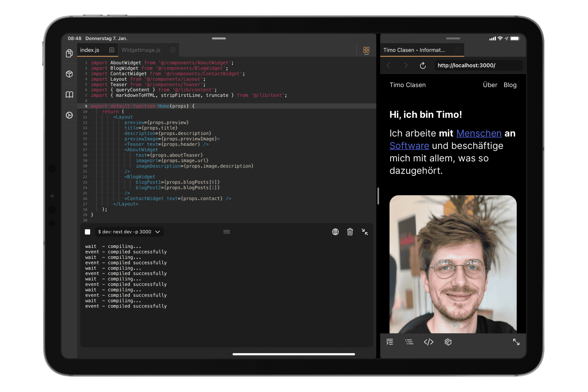Screen dimensions: 588x392
Task: Open the terminal options hamburger menu
Action: (x=227, y=232)
